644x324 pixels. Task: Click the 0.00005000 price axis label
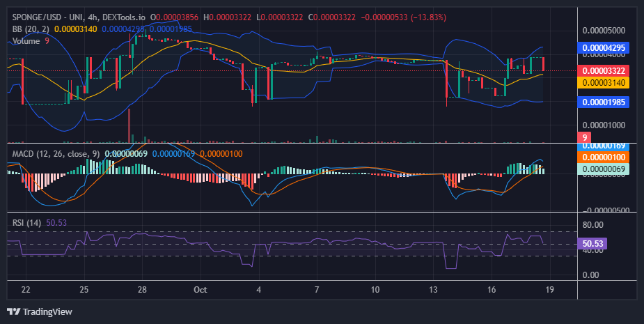604,31
